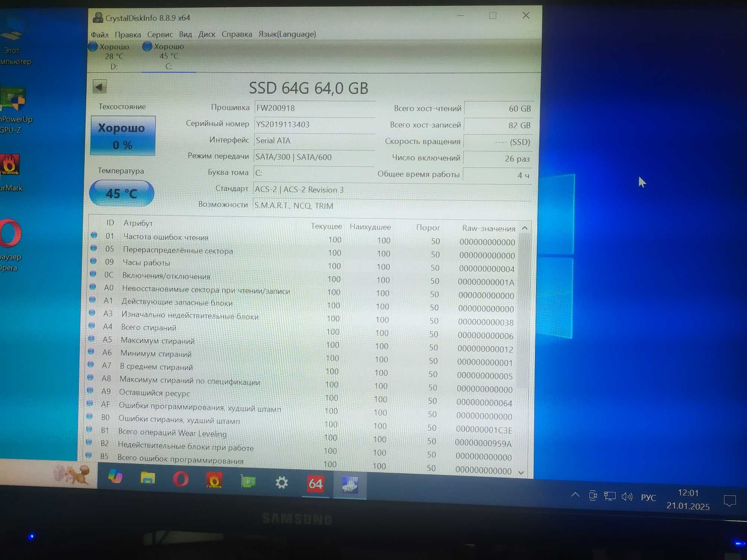Click status dot for Оставшийся ресурс row
The height and width of the screenshot is (560, 747).
(x=90, y=391)
